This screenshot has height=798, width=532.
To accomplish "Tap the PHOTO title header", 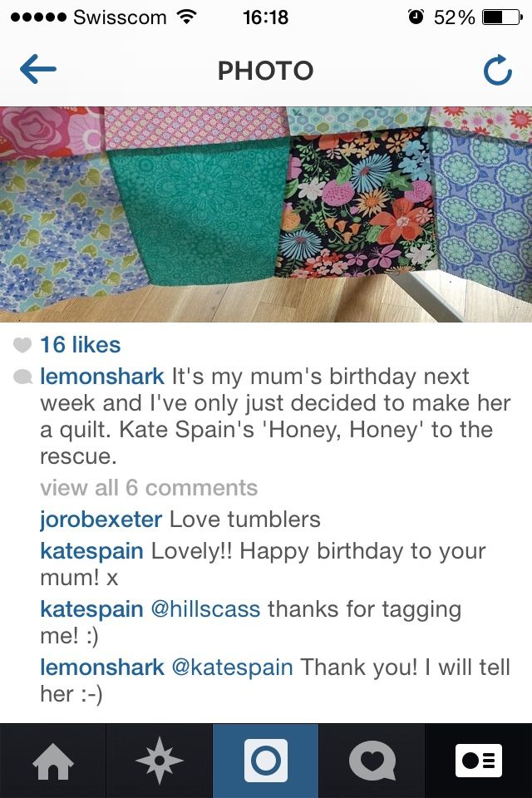I will [266, 71].
